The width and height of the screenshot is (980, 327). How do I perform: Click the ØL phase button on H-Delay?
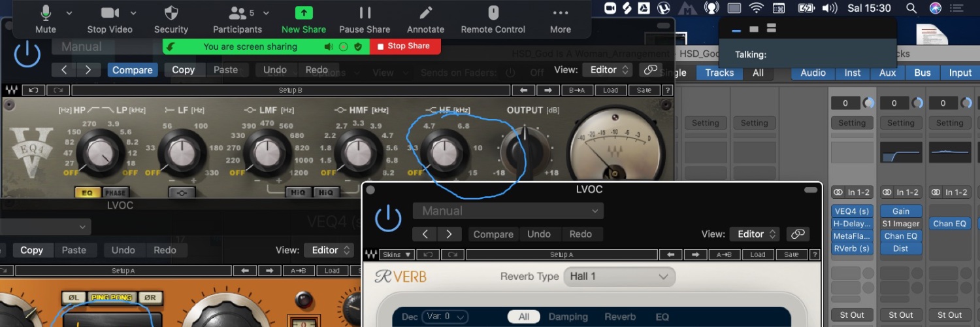pyautogui.click(x=73, y=298)
